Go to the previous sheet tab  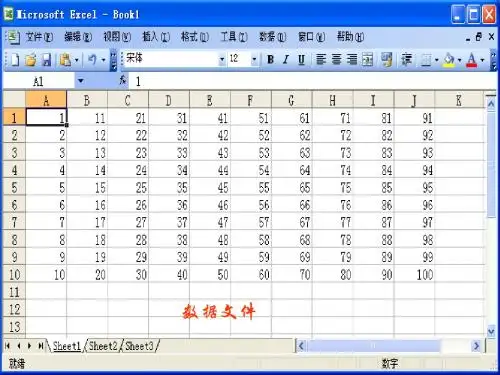click(19, 346)
